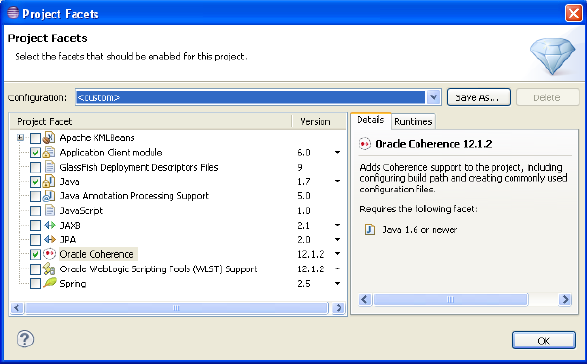587x364 pixels.
Task: Click the Details pane horizontal scrollbar thumb
Action: 450,300
